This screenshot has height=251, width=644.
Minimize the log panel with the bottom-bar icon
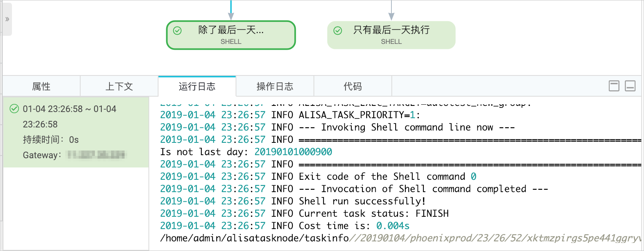tap(630, 86)
